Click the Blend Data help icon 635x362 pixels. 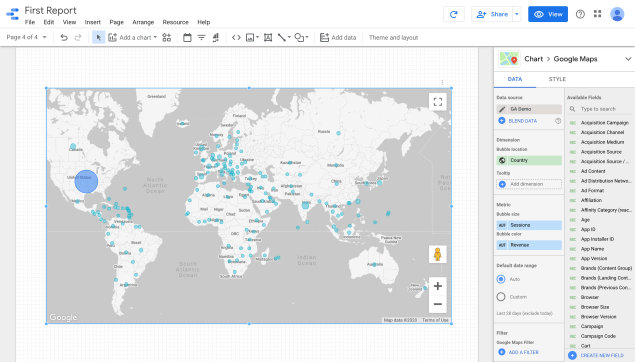[x=558, y=121]
